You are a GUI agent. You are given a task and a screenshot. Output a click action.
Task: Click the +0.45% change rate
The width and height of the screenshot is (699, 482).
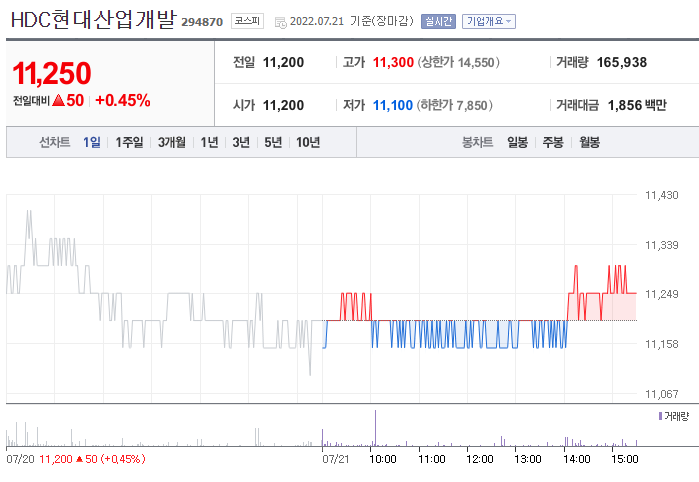point(123,100)
